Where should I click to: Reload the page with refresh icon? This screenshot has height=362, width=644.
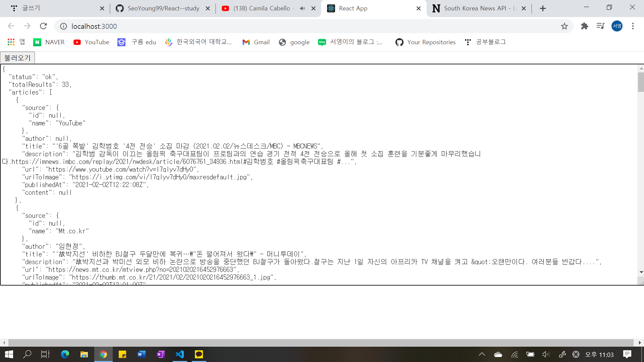point(43,26)
